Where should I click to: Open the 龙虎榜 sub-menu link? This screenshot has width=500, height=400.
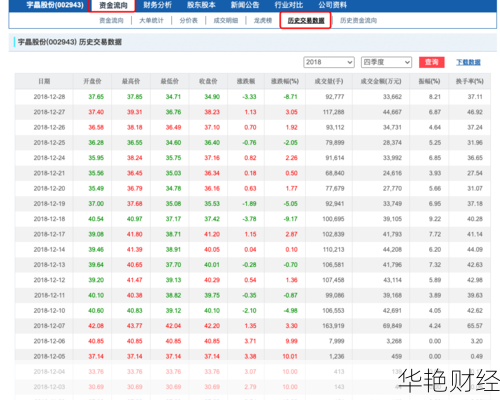pos(263,21)
